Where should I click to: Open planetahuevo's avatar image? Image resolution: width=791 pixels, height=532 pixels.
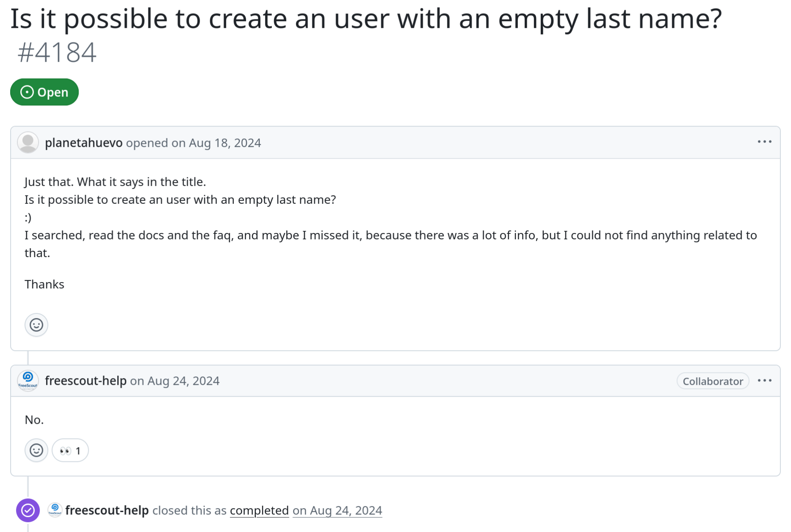coord(28,143)
